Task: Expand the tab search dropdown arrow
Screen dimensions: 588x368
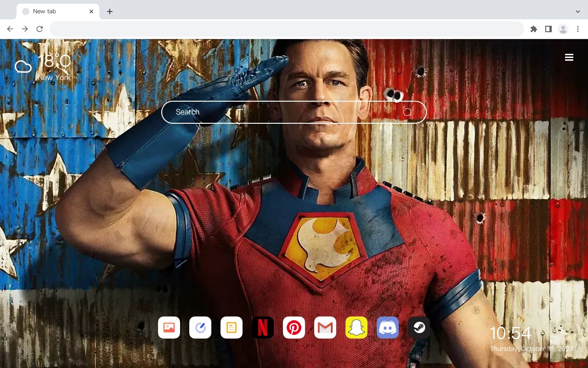Action: pyautogui.click(x=578, y=11)
